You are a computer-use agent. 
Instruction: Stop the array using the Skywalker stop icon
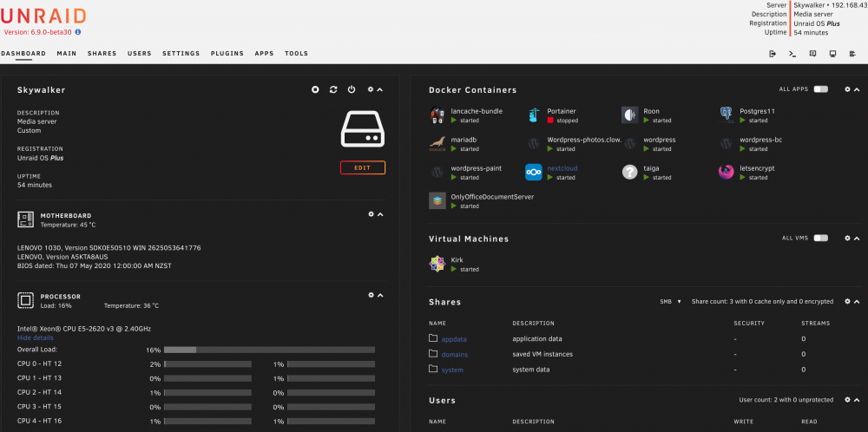point(315,89)
